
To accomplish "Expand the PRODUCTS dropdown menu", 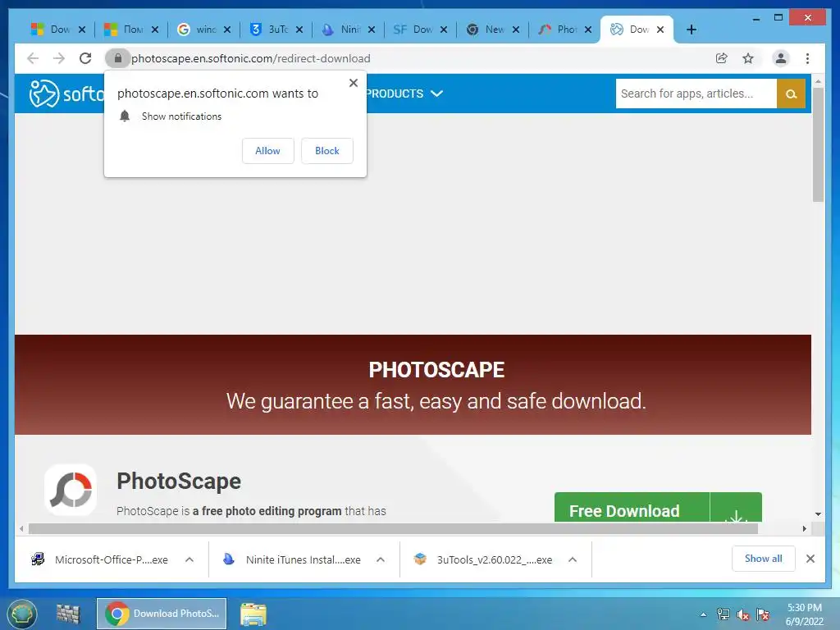I will (x=405, y=94).
